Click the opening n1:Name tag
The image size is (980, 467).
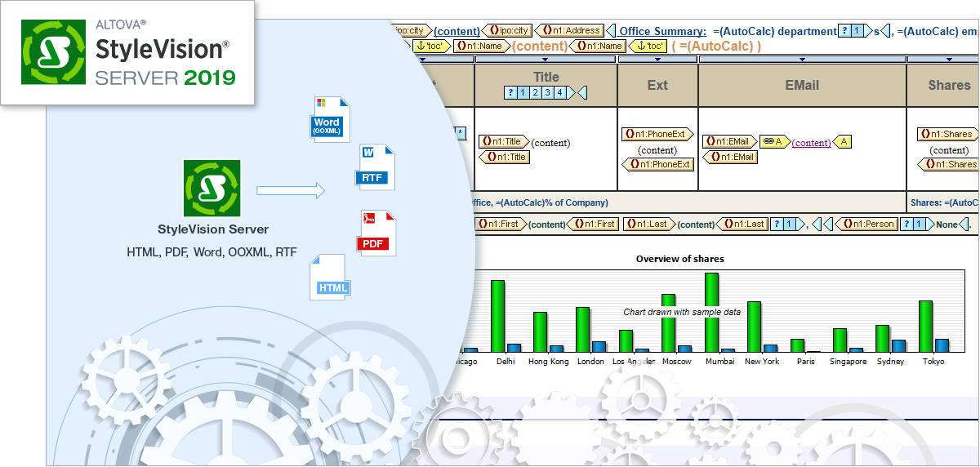[x=480, y=47]
